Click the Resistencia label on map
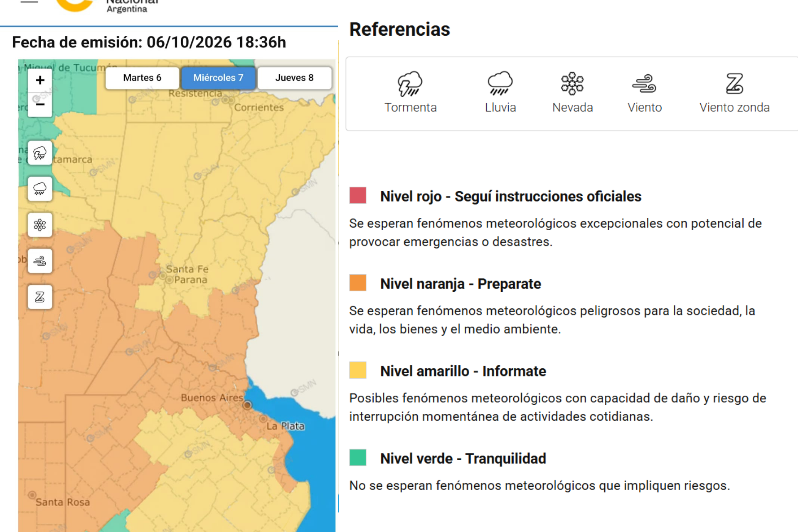The image size is (798, 532). click(x=195, y=94)
